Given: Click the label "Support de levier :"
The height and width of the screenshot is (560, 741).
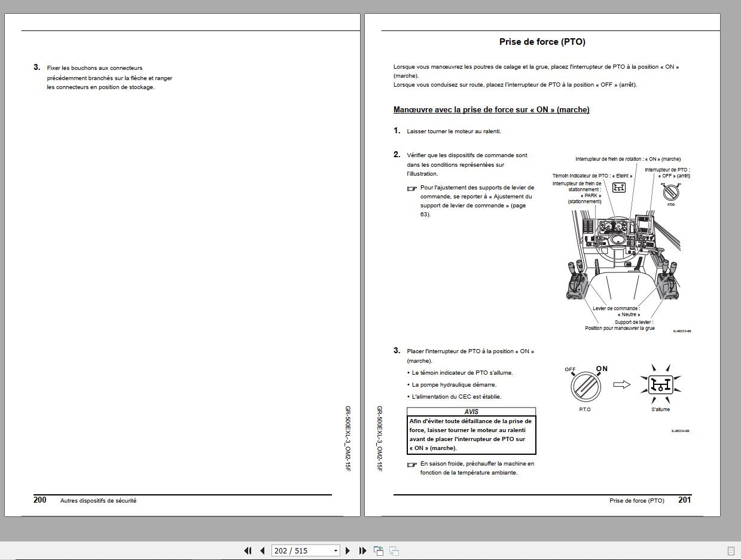Looking at the screenshot, I should pos(634,322).
